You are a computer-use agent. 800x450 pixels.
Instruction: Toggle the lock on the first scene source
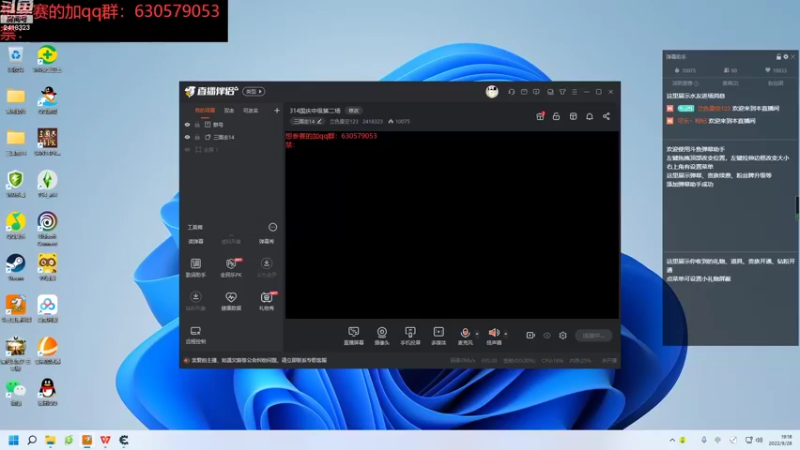coord(197,124)
